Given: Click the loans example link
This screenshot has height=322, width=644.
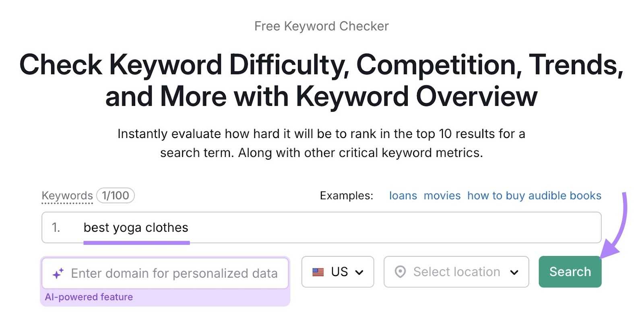Looking at the screenshot, I should 403,196.
